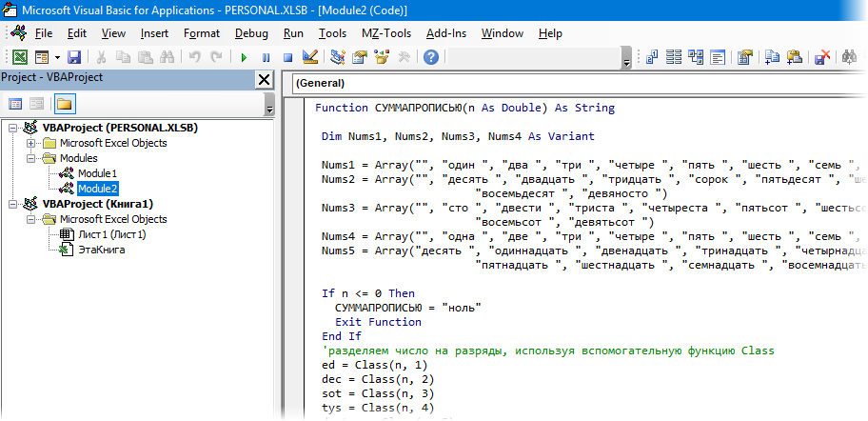Click MZ-Tools copy-with-plus icon

point(772,57)
